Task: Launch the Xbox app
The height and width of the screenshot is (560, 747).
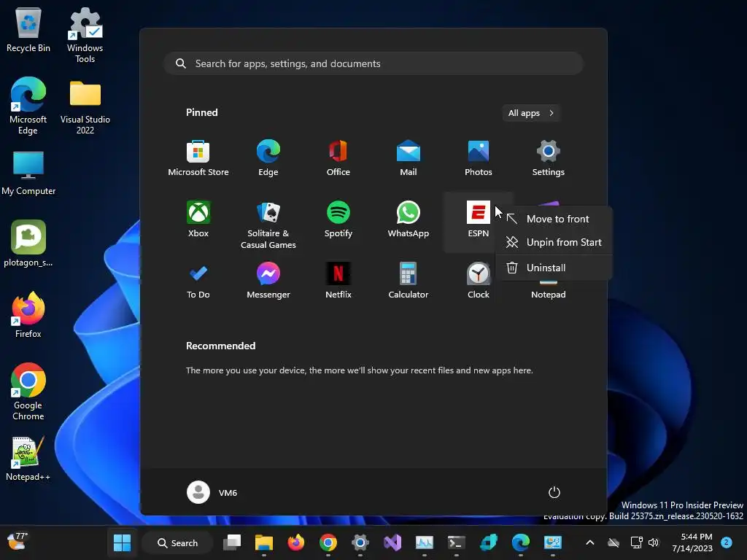Action: click(x=198, y=219)
